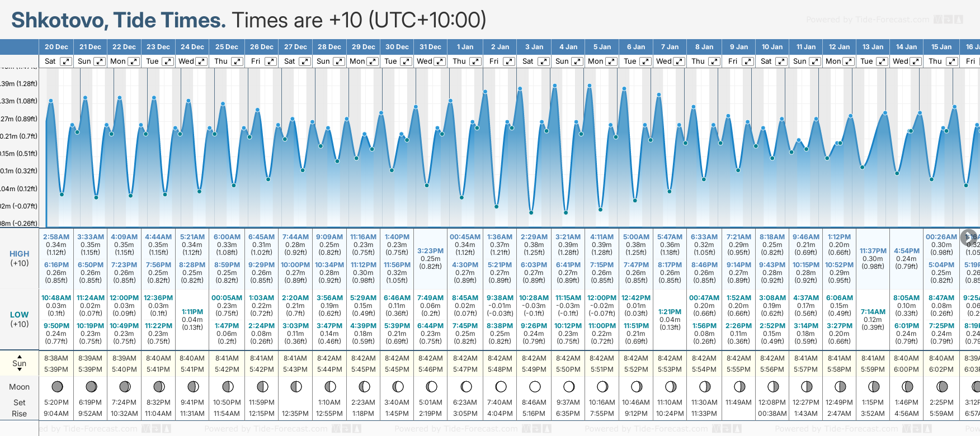Select the 25 Dec date header
Image resolution: width=980 pixels, height=436 pixels.
(227, 47)
